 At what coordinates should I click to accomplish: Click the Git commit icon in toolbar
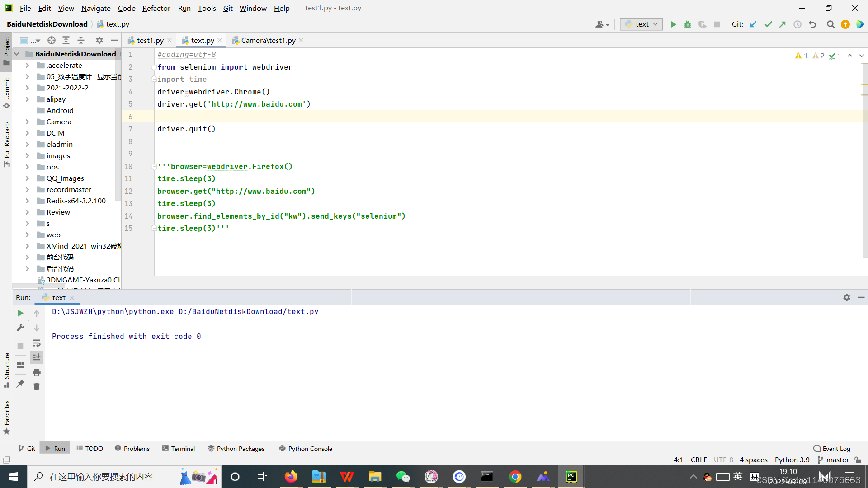click(x=769, y=24)
